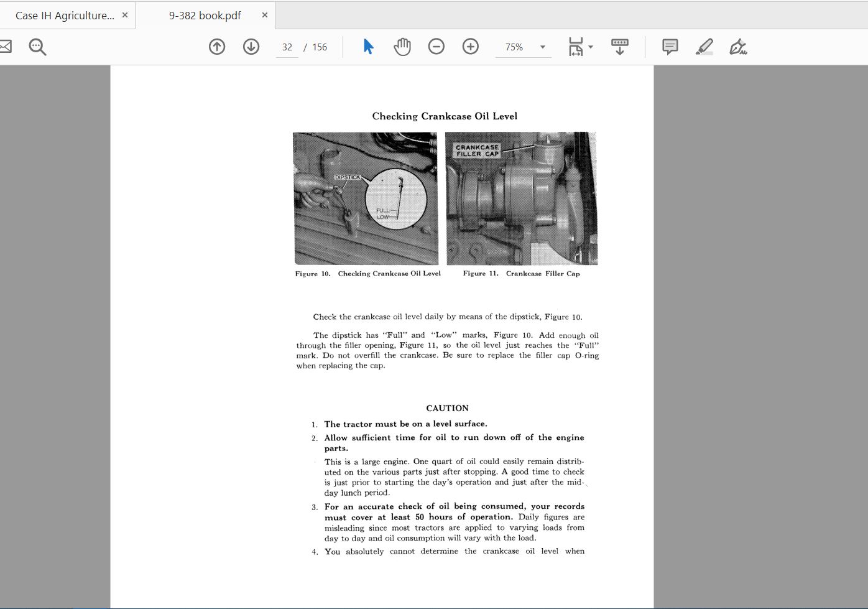This screenshot has height=609, width=868.
Task: Click the email envelope icon
Action: click(5, 47)
